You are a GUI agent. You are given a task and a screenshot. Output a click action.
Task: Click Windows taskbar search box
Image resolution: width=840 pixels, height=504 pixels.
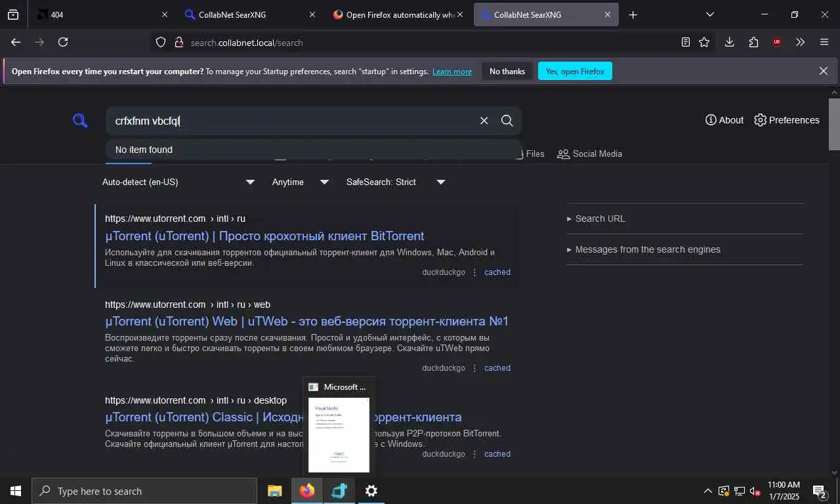click(x=144, y=491)
